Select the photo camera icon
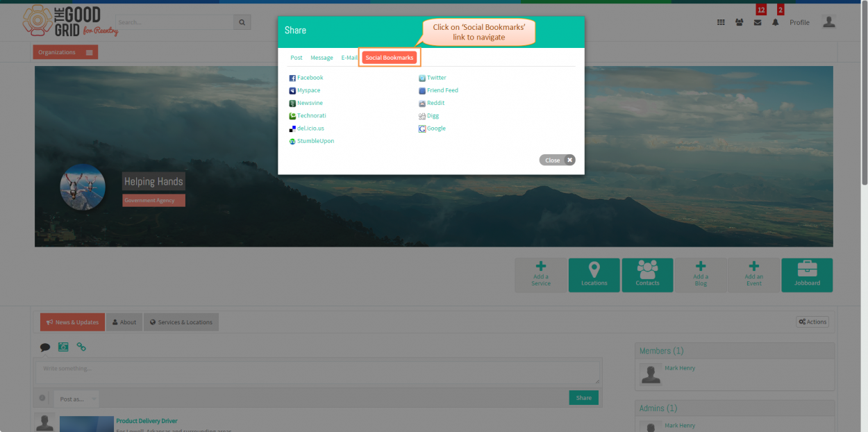Image resolution: width=868 pixels, height=432 pixels. (x=63, y=347)
